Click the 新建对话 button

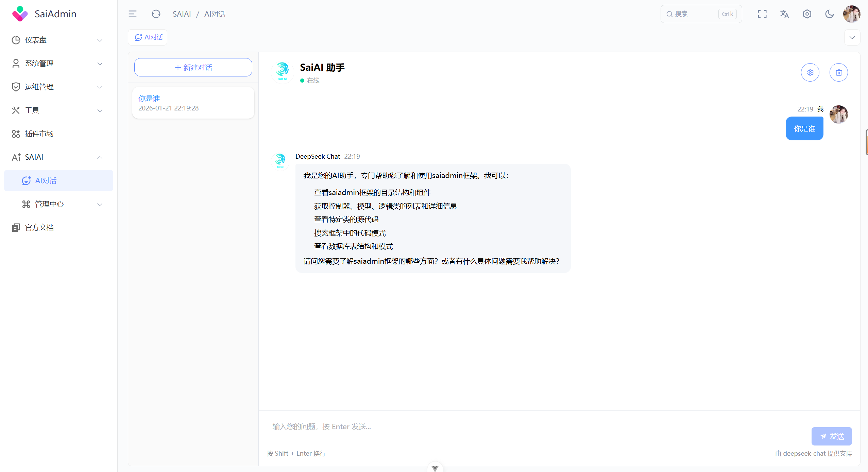coord(193,67)
